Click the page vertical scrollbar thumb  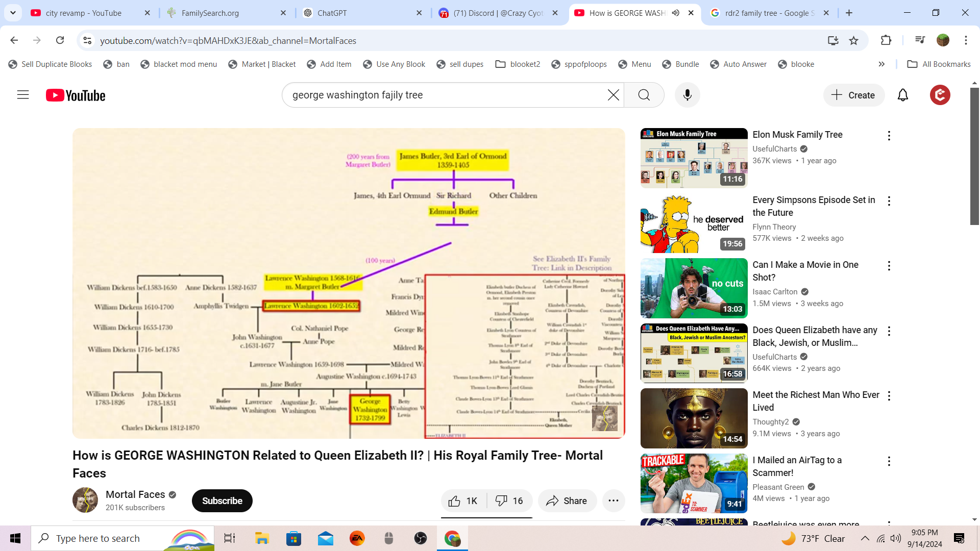click(974, 156)
